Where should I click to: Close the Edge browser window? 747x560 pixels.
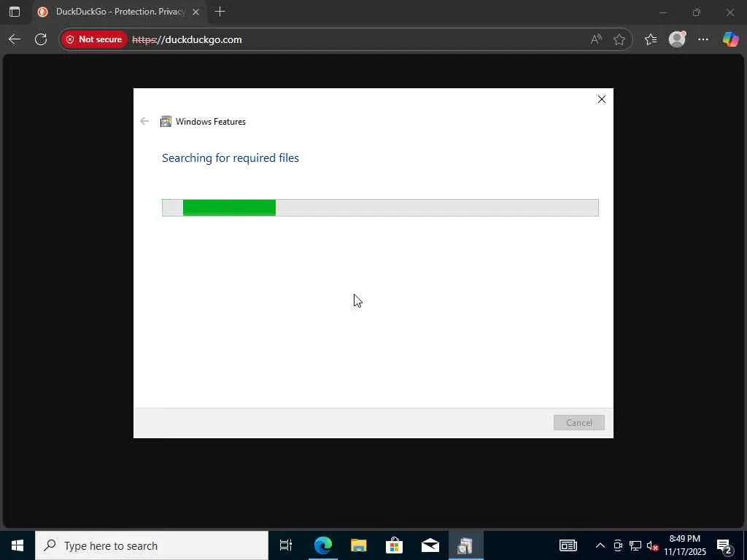coord(729,12)
